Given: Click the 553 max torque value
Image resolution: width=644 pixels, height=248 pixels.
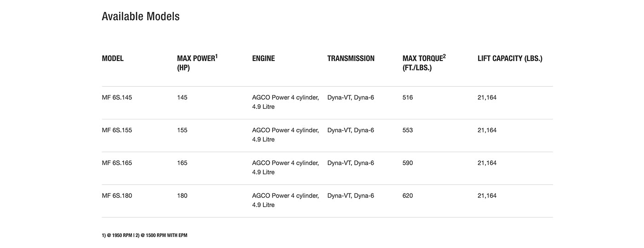Looking at the screenshot, I should click(x=408, y=130).
